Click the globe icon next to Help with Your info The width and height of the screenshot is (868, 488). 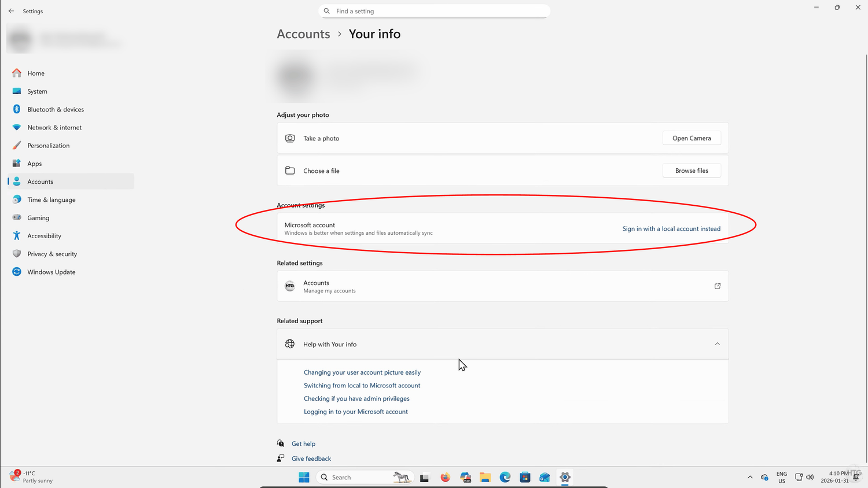290,344
